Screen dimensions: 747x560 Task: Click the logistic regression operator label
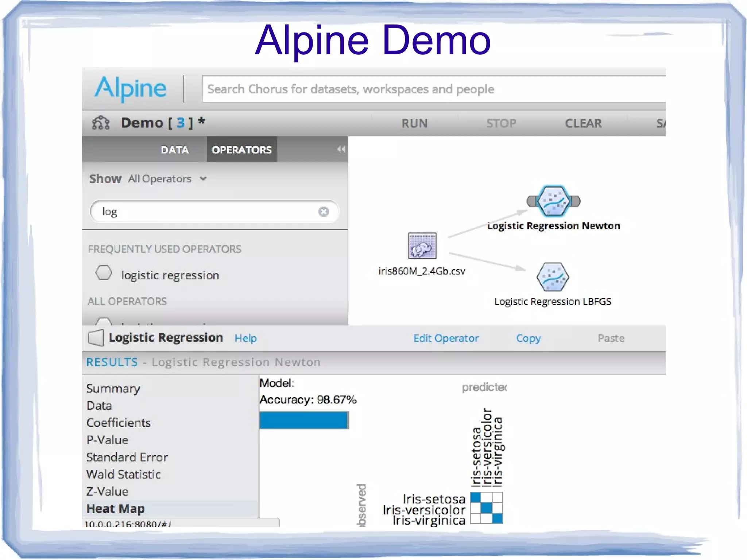170,275
